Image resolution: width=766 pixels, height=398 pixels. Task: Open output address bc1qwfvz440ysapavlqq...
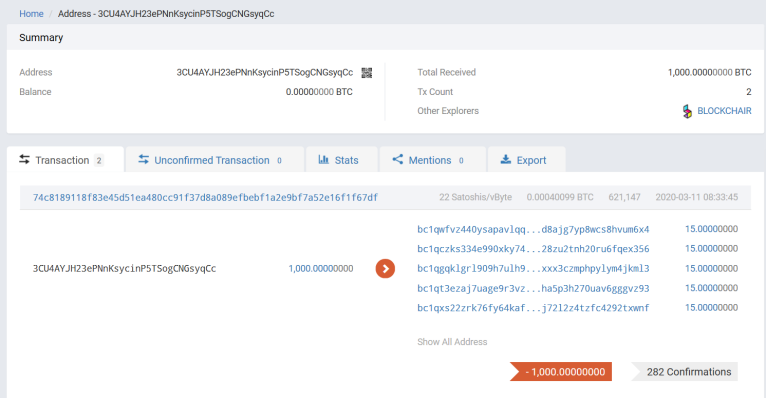point(533,229)
